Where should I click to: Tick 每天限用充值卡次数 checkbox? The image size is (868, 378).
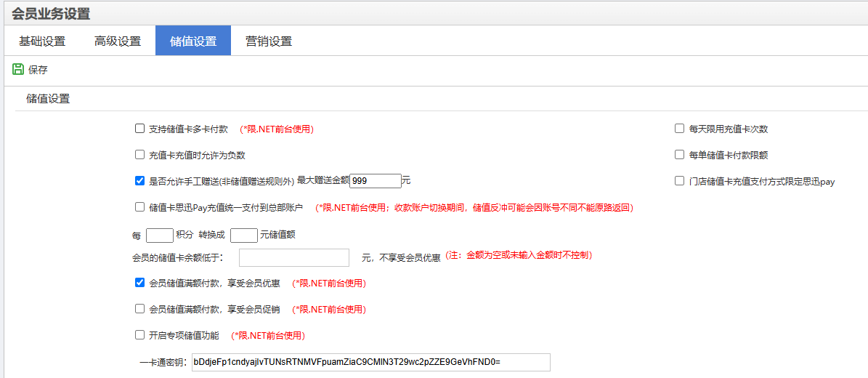(680, 129)
